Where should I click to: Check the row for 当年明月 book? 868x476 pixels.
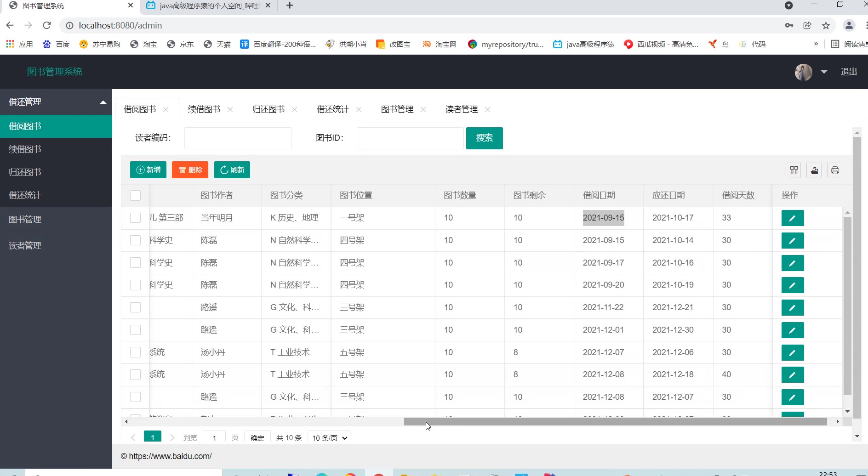pyautogui.click(x=135, y=218)
